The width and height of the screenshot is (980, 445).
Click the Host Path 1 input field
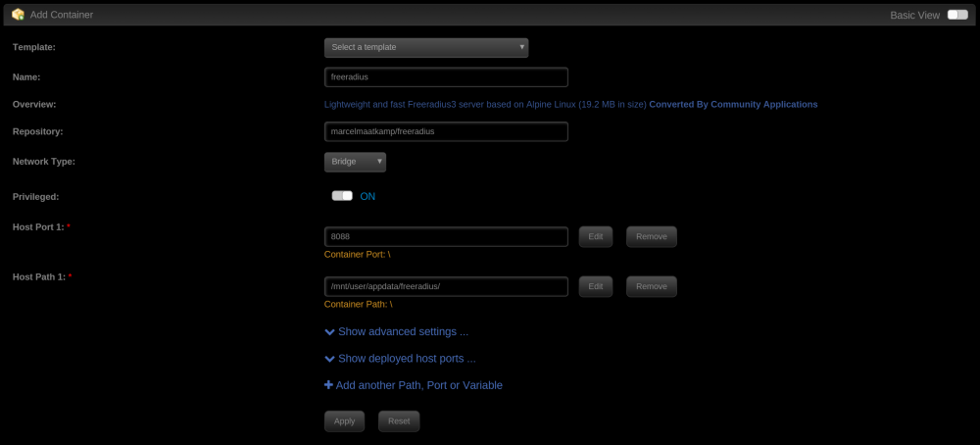tap(446, 287)
